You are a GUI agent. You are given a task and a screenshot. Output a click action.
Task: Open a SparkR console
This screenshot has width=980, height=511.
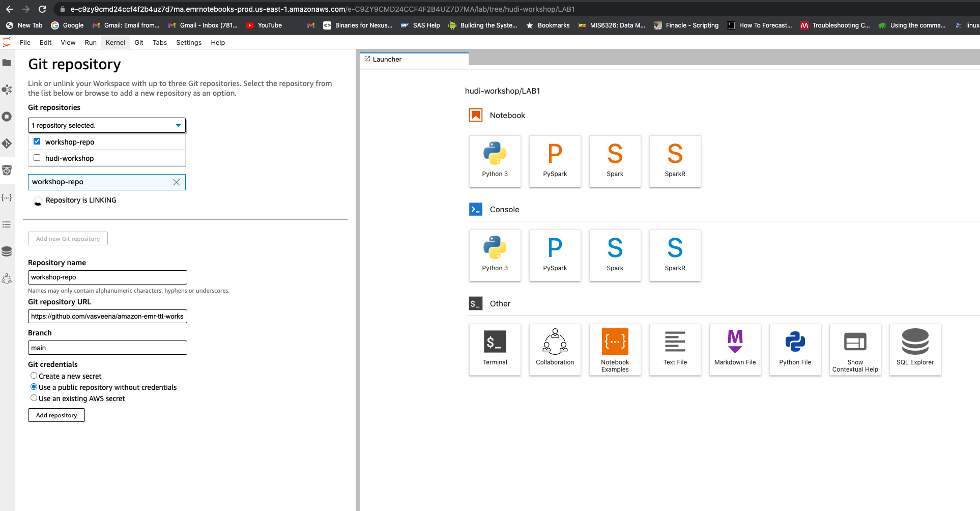click(x=675, y=255)
